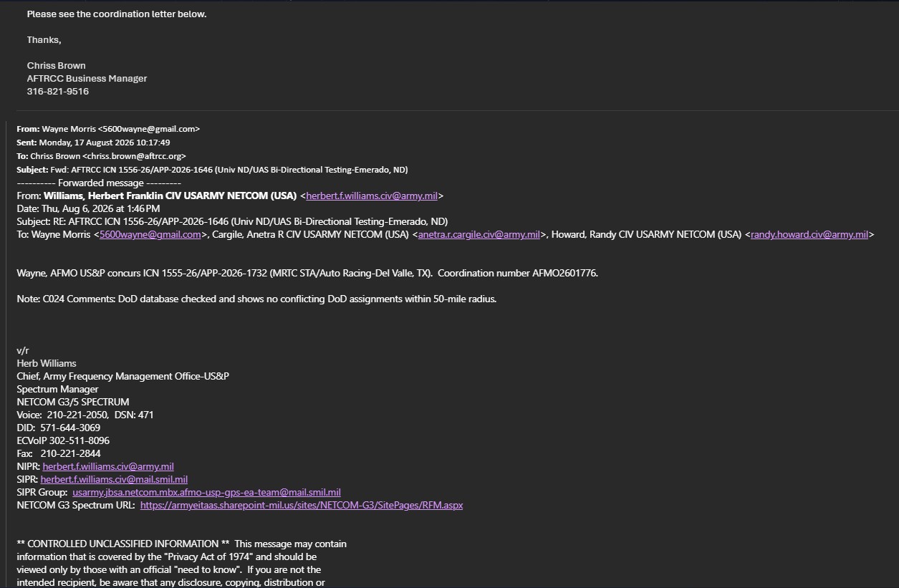Viewport: 899px width, 588px height.
Task: Follow the NETCOM G3 Spectrum sharepoint URL
Action: [x=302, y=505]
